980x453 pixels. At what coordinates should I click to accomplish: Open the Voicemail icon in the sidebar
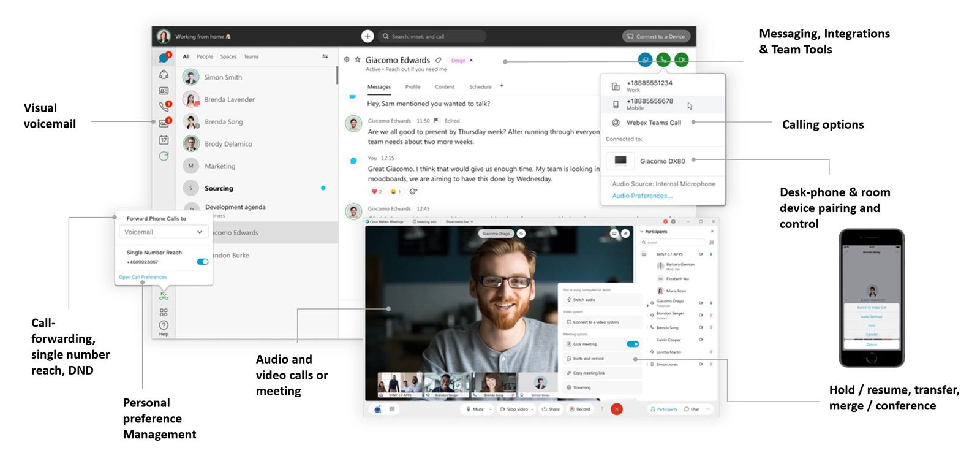[164, 123]
